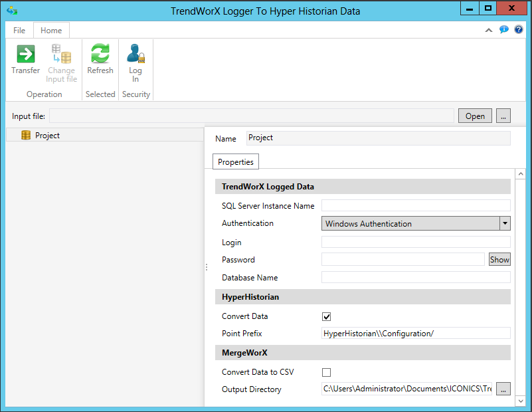Click the blue feedback bubble icon
This screenshot has height=412, width=532.
(504, 30)
